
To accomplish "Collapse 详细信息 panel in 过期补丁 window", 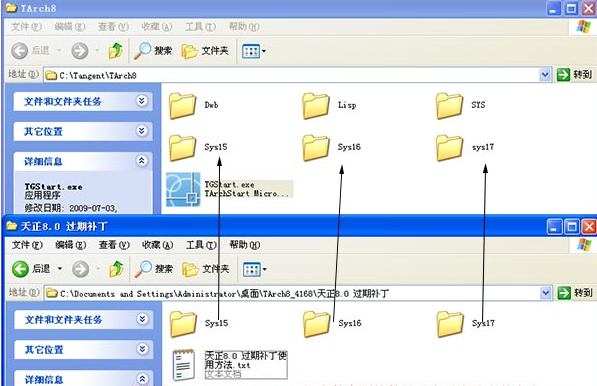I will 142,379.
